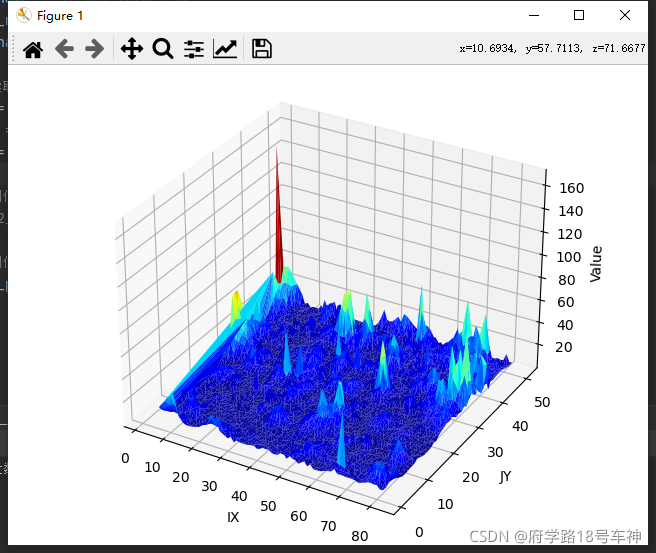This screenshot has width=656, height=553.
Task: Open the Edit axis and curve parameters icon
Action: pyautogui.click(x=225, y=49)
